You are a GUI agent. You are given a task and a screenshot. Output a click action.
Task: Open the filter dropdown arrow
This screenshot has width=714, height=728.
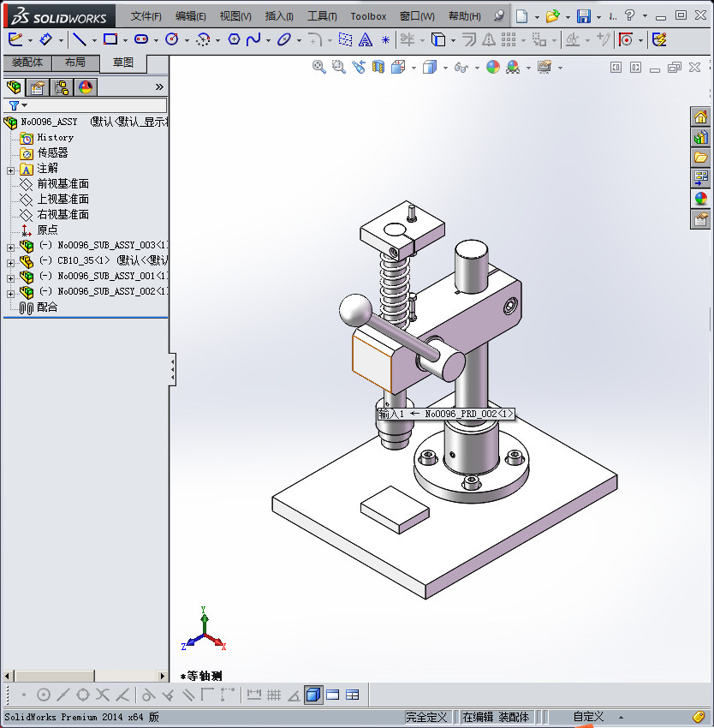click(x=25, y=105)
